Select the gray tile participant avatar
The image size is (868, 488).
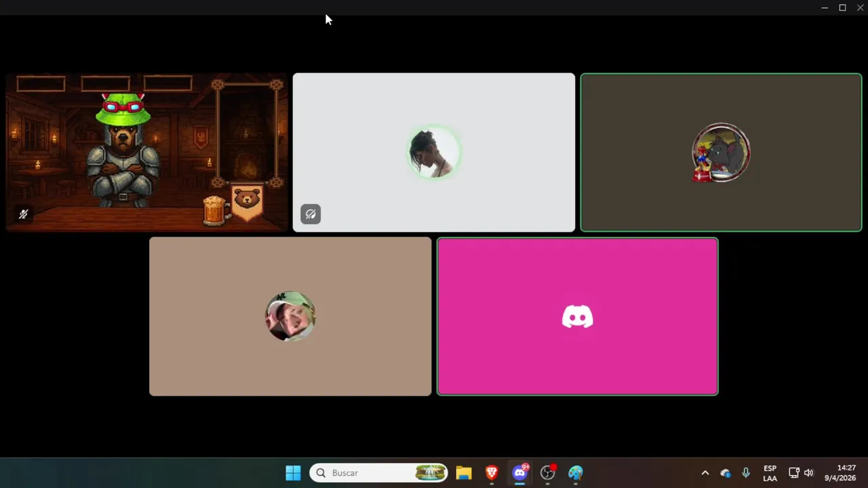(x=434, y=152)
